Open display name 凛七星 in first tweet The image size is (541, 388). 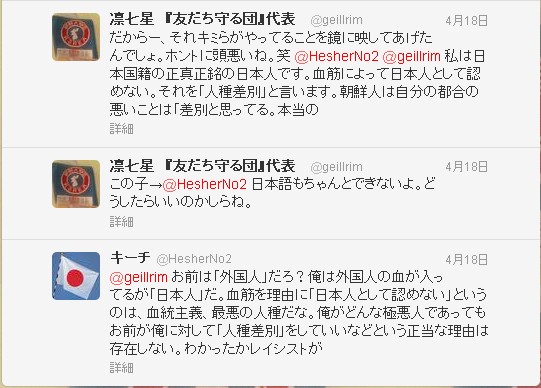coord(203,19)
